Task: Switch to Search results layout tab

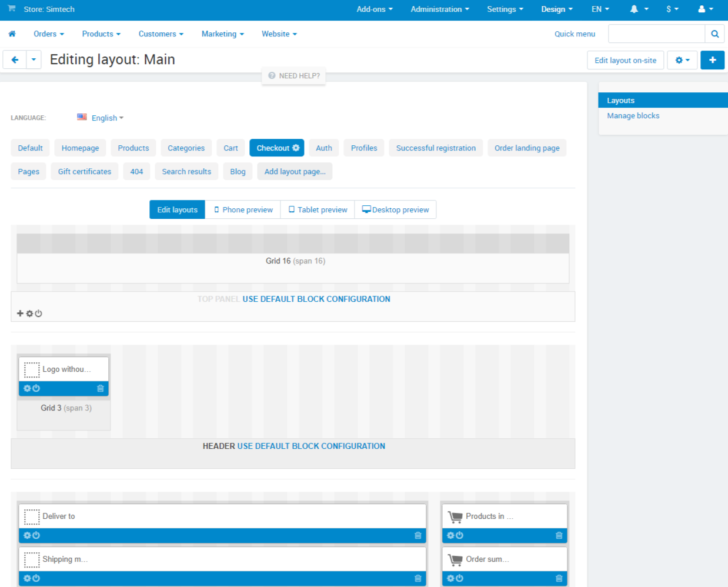Action: 186,172
